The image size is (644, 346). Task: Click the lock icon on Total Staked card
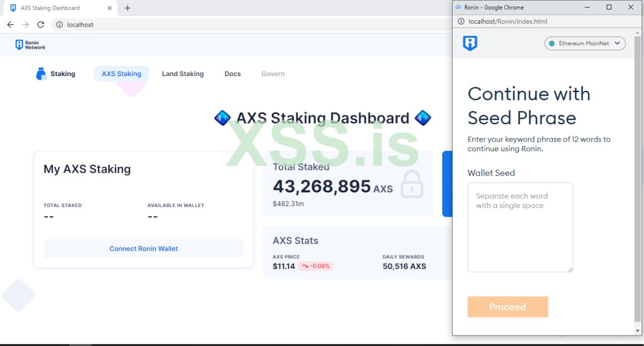pyautogui.click(x=412, y=184)
